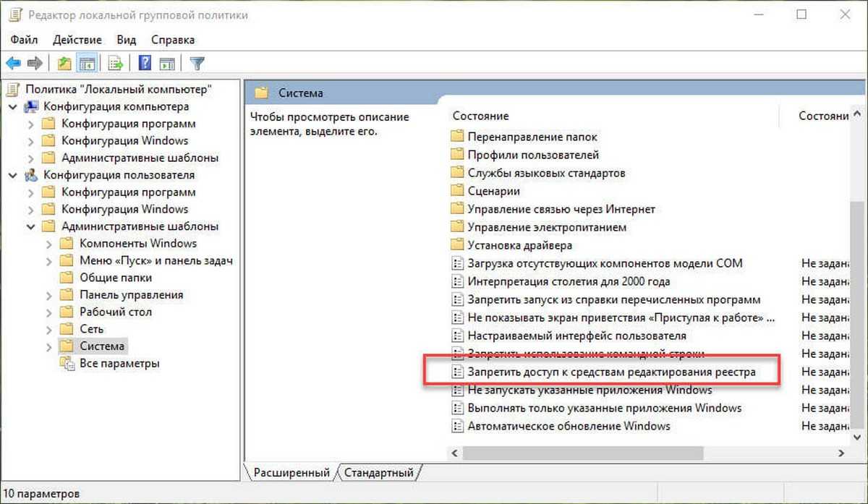Click the Состояние column header

pos(480,116)
